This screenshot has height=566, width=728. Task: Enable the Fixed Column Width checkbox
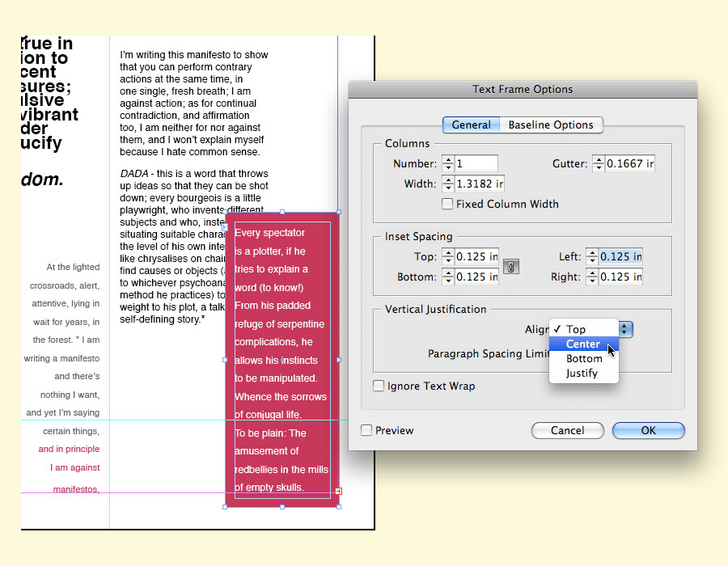(x=447, y=204)
